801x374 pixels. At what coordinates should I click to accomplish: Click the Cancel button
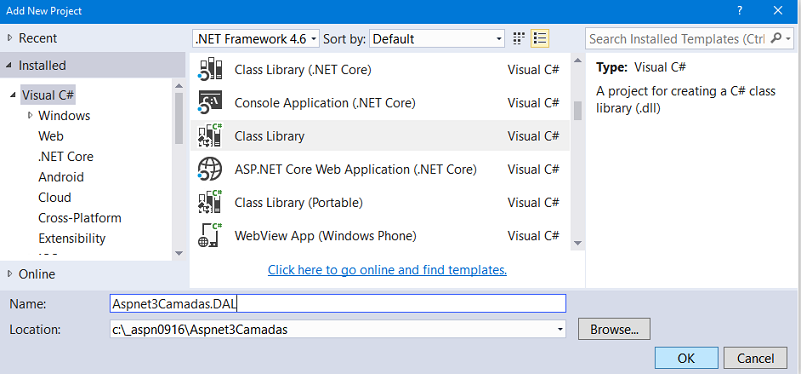756,358
